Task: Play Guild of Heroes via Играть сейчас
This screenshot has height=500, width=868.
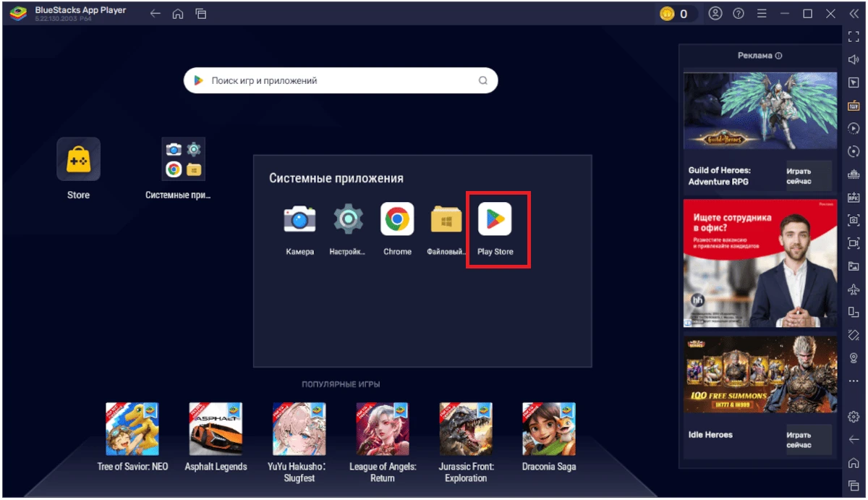Action: 808,177
